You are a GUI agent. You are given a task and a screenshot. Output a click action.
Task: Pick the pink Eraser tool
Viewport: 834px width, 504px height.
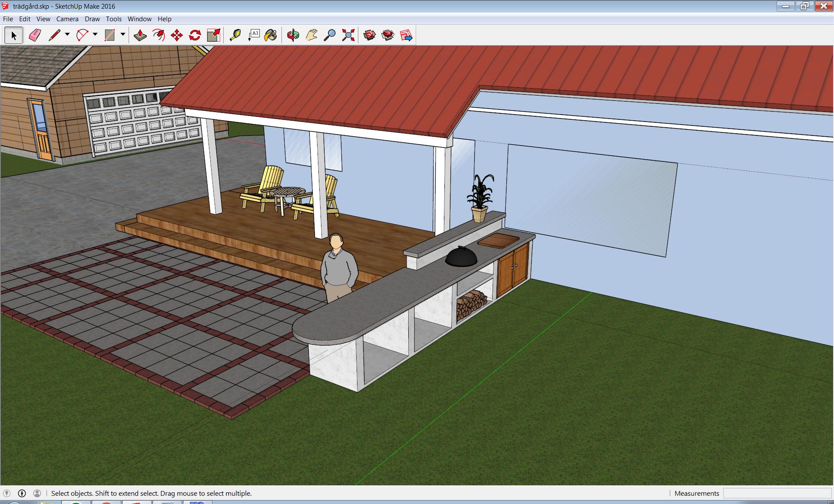click(35, 35)
